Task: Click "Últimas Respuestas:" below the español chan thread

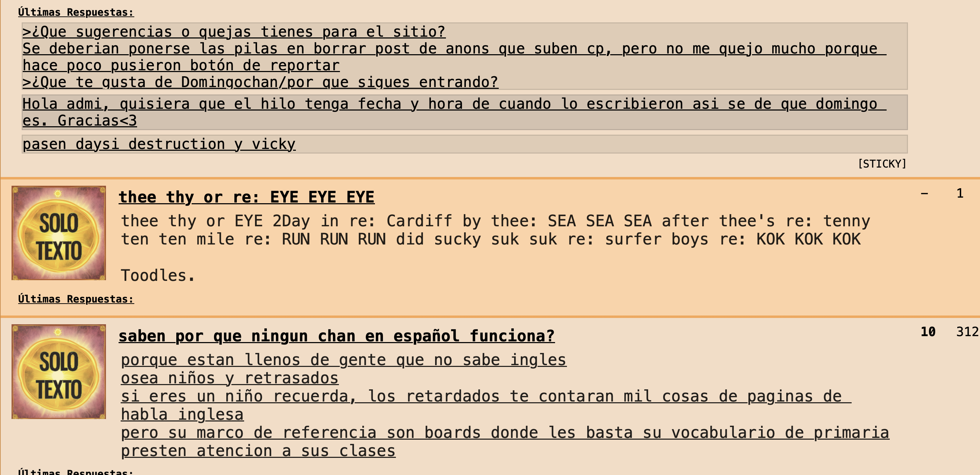Action: (76, 472)
